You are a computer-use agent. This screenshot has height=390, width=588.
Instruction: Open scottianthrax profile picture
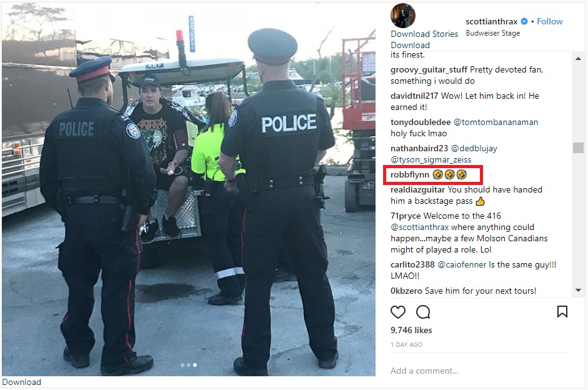(x=403, y=16)
